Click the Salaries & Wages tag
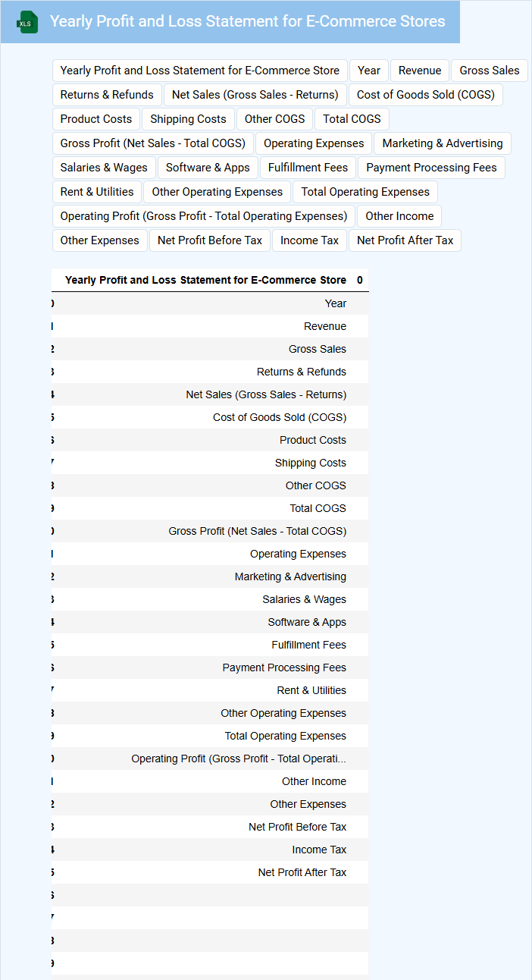The image size is (532, 980). [104, 168]
